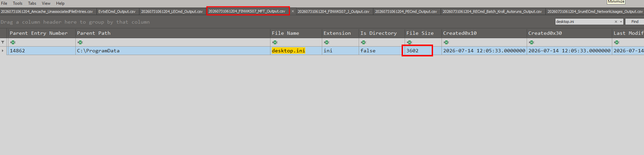Click the Last Modif column header
The width and height of the screenshot is (644, 155).
tap(628, 33)
